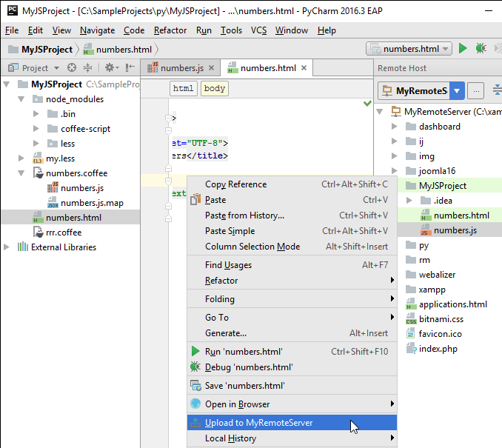Open the Open in Browser submenu
Image resolution: width=502 pixels, height=448 pixels.
(292, 404)
